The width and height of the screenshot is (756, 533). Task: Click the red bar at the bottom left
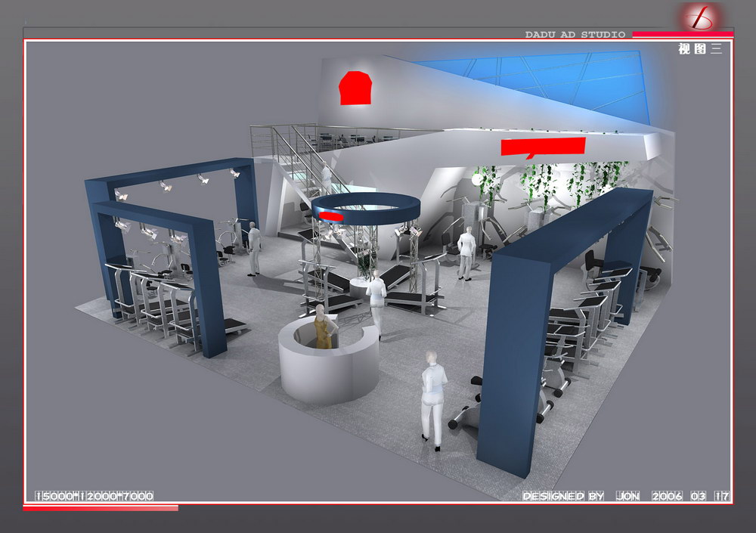101,508
